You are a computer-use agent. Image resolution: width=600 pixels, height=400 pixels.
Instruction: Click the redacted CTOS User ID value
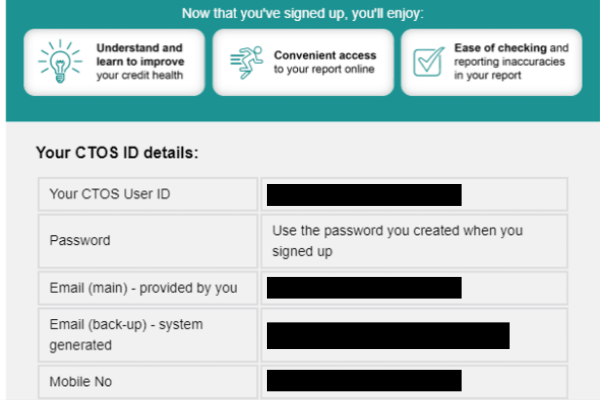pos(364,195)
